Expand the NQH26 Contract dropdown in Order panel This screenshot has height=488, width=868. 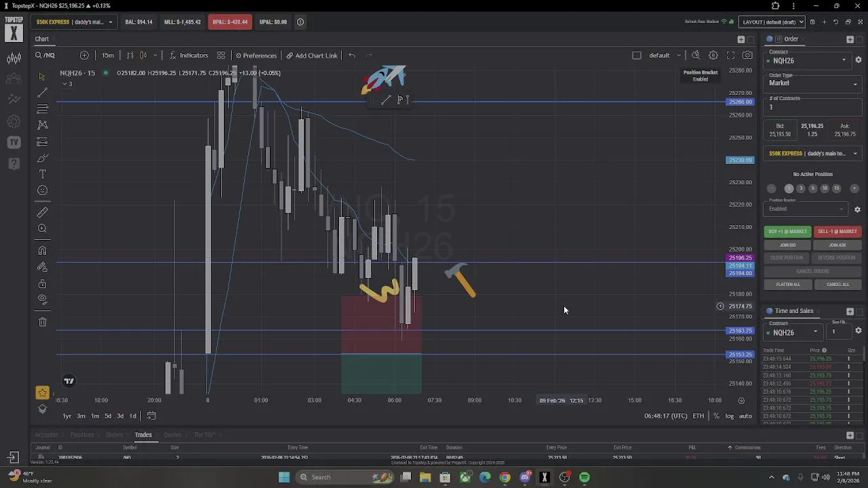(x=808, y=60)
